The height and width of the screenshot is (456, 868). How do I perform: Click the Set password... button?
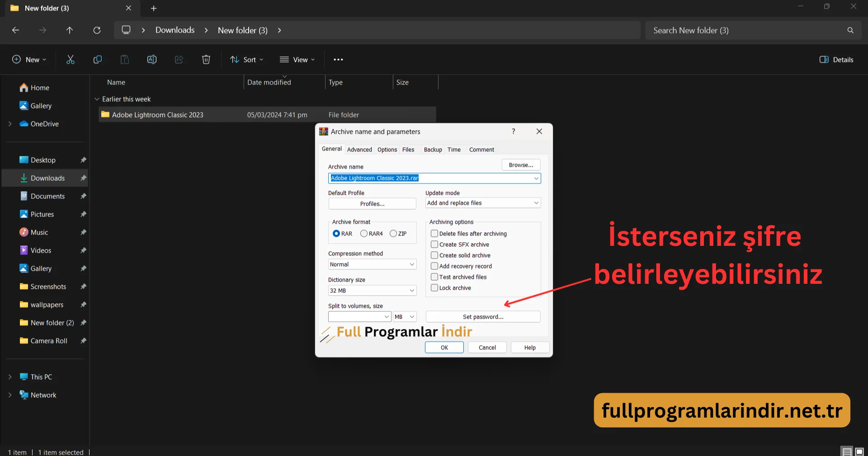click(483, 317)
